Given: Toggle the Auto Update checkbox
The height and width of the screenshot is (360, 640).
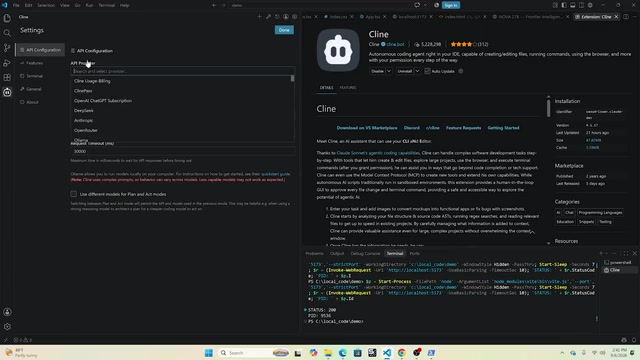Looking at the screenshot, I should [427, 71].
